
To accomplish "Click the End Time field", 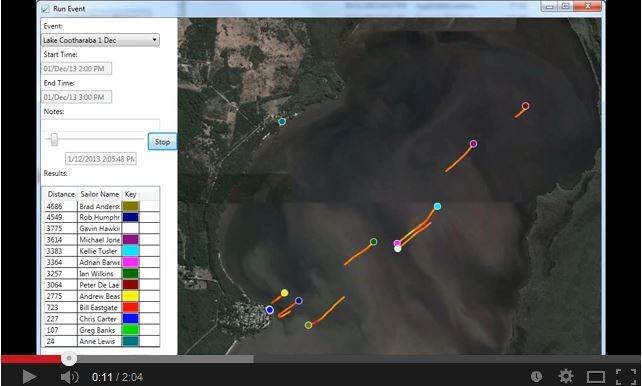I will (77, 97).
